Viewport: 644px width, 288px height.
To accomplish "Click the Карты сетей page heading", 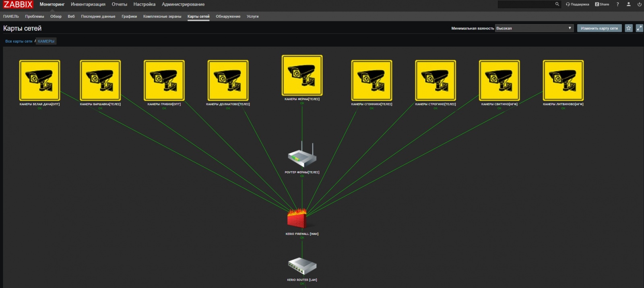I will 23,28.
